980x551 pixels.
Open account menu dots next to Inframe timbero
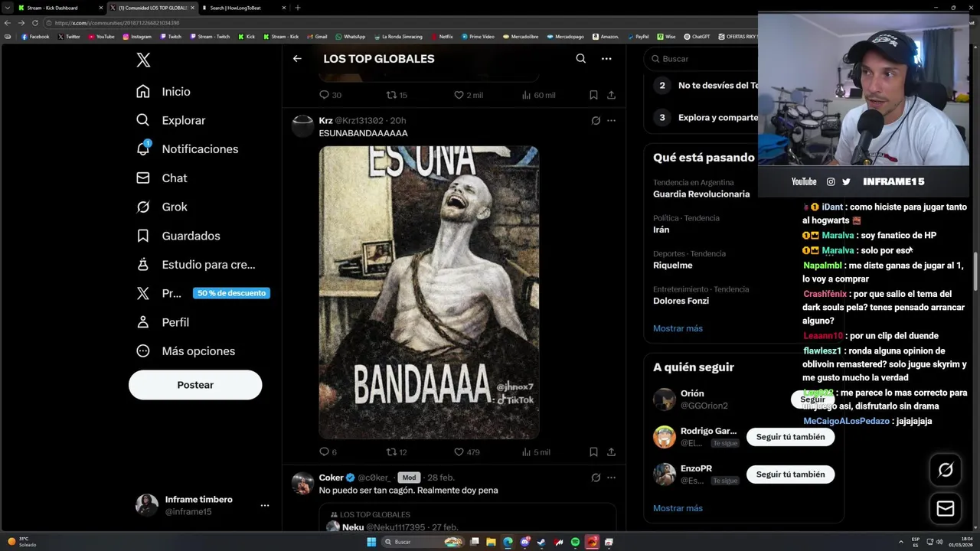pos(265,505)
